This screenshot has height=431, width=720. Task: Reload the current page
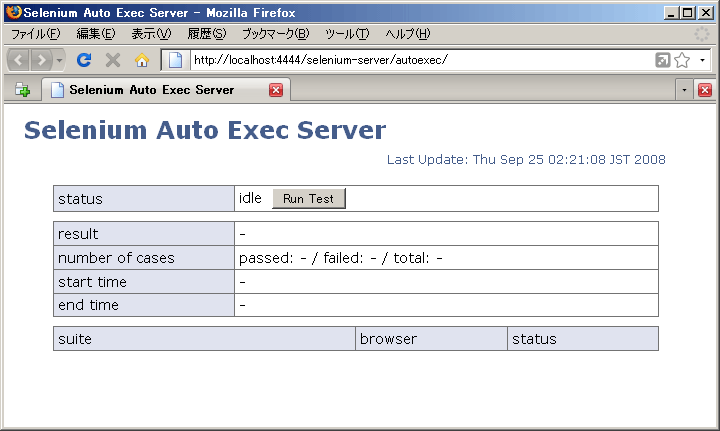[x=85, y=60]
